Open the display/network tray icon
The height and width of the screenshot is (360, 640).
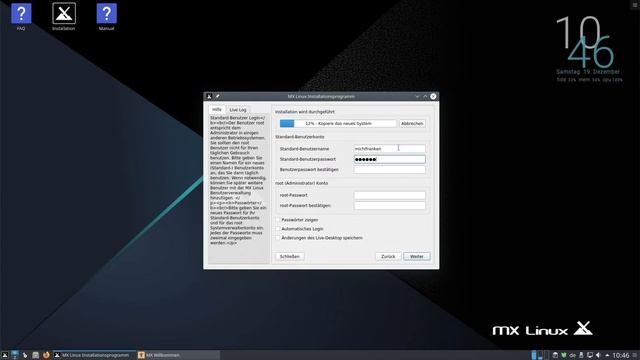coord(590,355)
